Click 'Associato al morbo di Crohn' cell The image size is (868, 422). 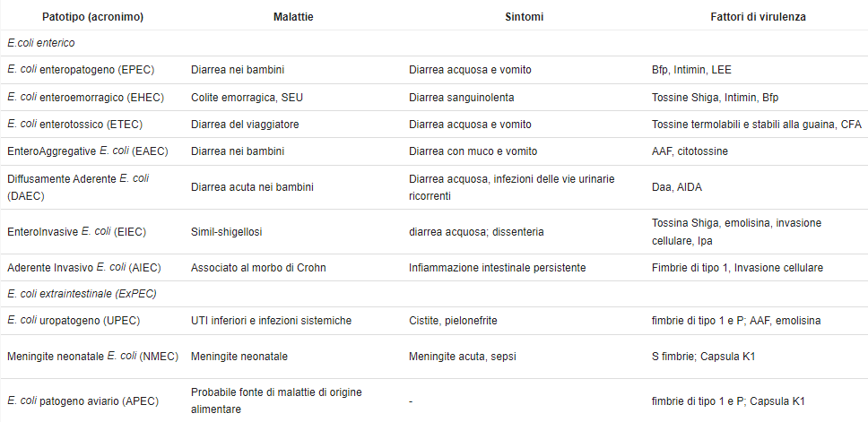click(258, 268)
